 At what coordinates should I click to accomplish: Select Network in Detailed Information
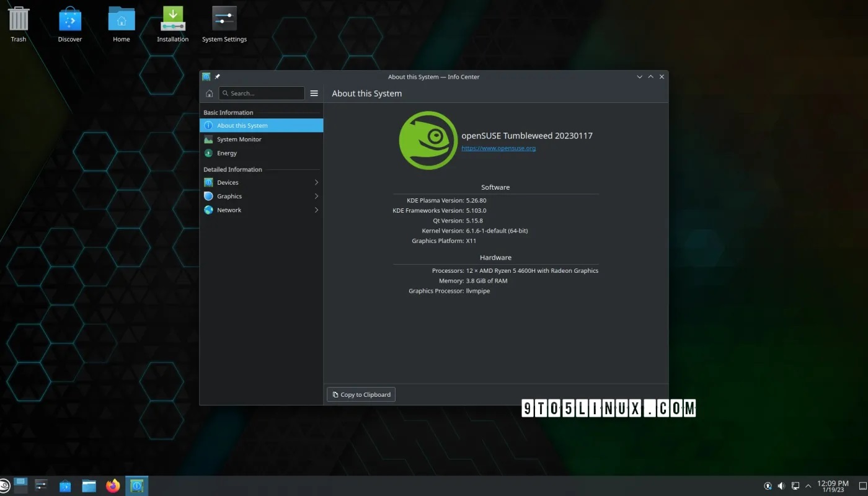229,210
